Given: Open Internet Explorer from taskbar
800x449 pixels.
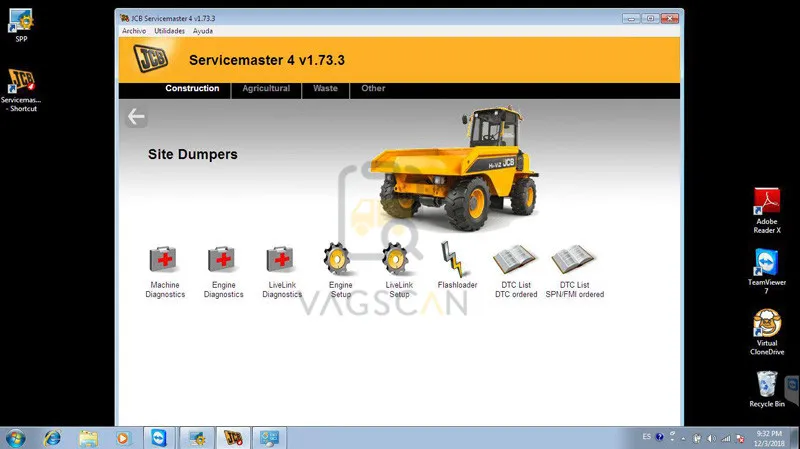Looking at the screenshot, I should point(52,438).
